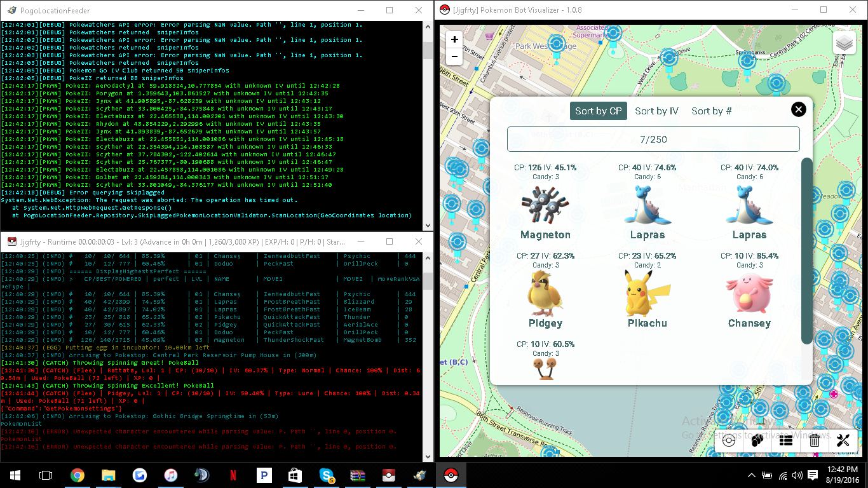Open settings with the wrench and screwdriver icon
Image resolution: width=868 pixels, height=488 pixels.
tap(843, 440)
